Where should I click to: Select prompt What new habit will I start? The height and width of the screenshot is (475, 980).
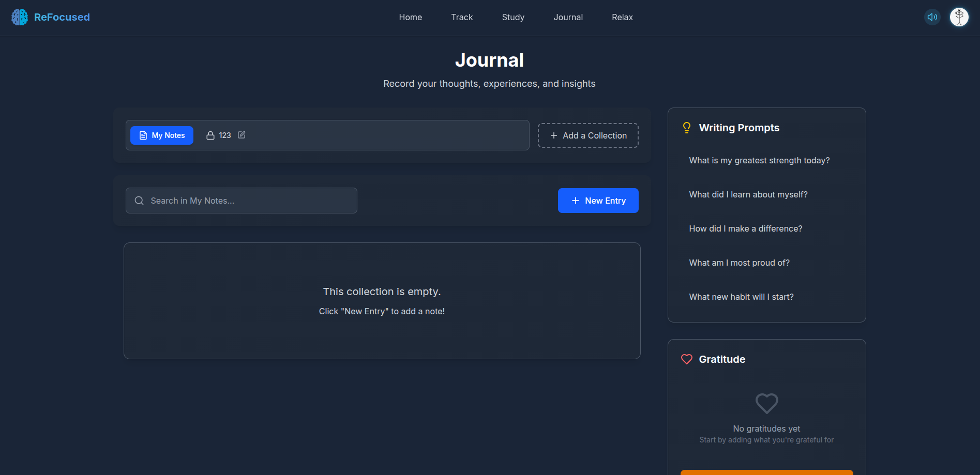coord(741,297)
